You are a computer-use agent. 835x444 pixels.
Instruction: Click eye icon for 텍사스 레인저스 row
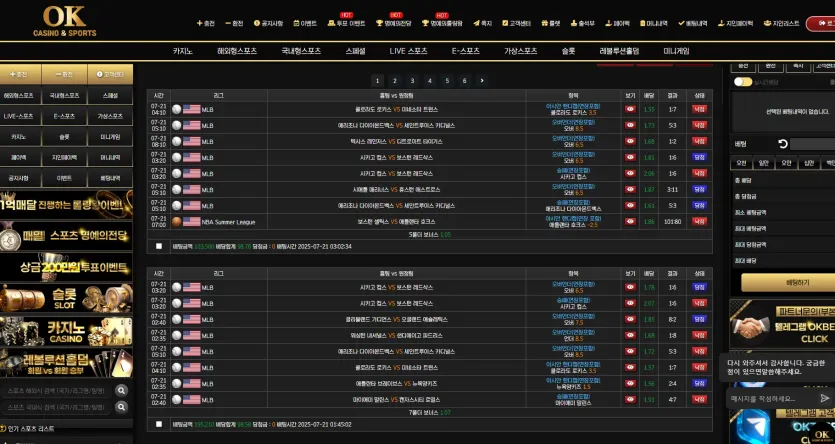(x=631, y=142)
